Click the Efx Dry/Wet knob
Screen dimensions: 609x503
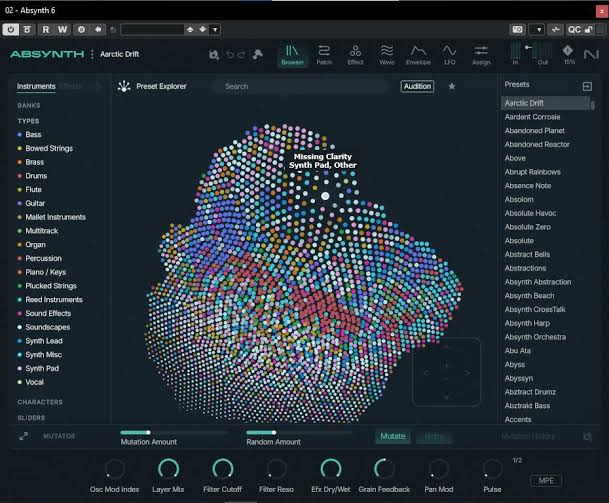coord(331,469)
